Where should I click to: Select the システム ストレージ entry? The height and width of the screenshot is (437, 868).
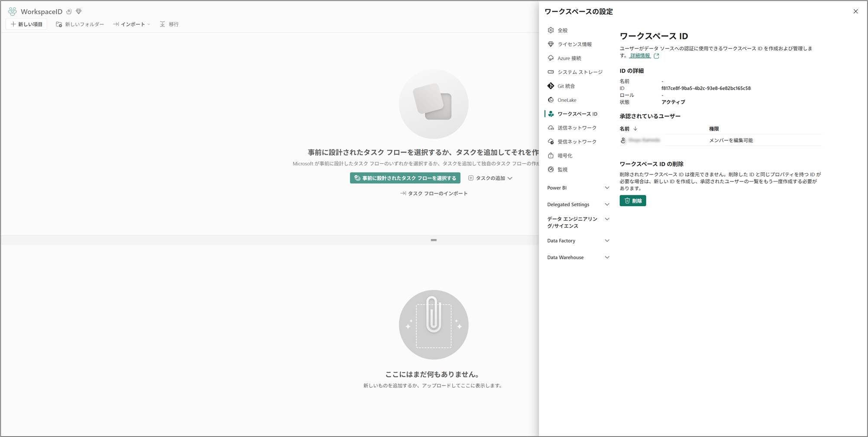(580, 72)
